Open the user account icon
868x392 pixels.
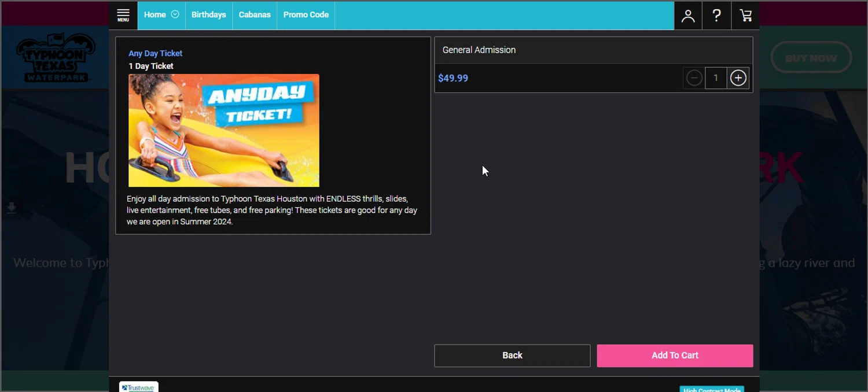click(688, 16)
